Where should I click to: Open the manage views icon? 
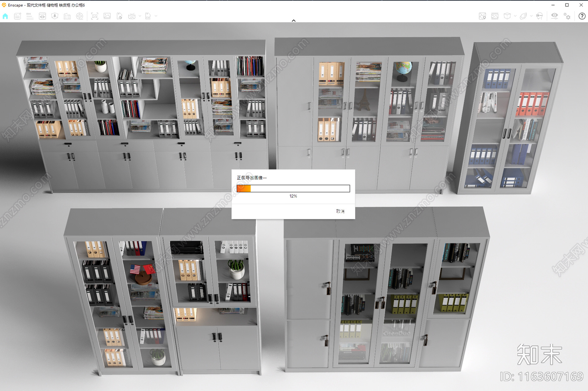[x=17, y=16]
